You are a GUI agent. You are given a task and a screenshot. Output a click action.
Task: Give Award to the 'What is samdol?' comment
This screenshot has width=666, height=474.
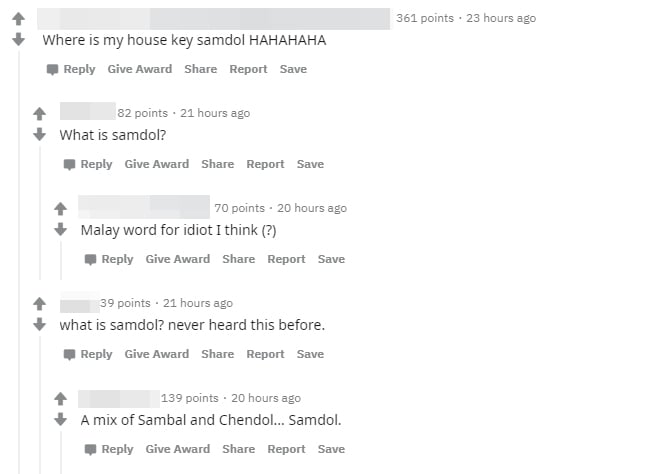(x=156, y=164)
